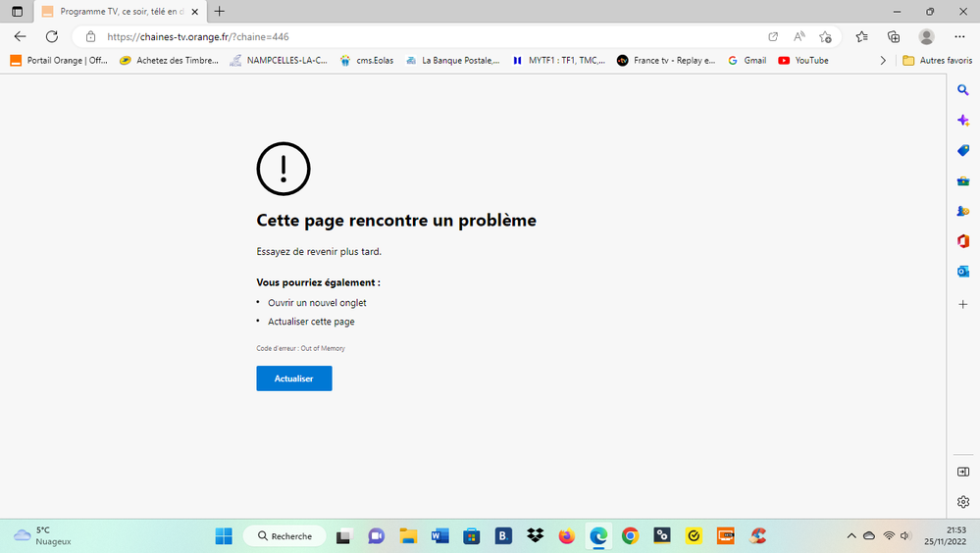Open a new tab with plus button
This screenshot has width=980, height=553.
219,11
